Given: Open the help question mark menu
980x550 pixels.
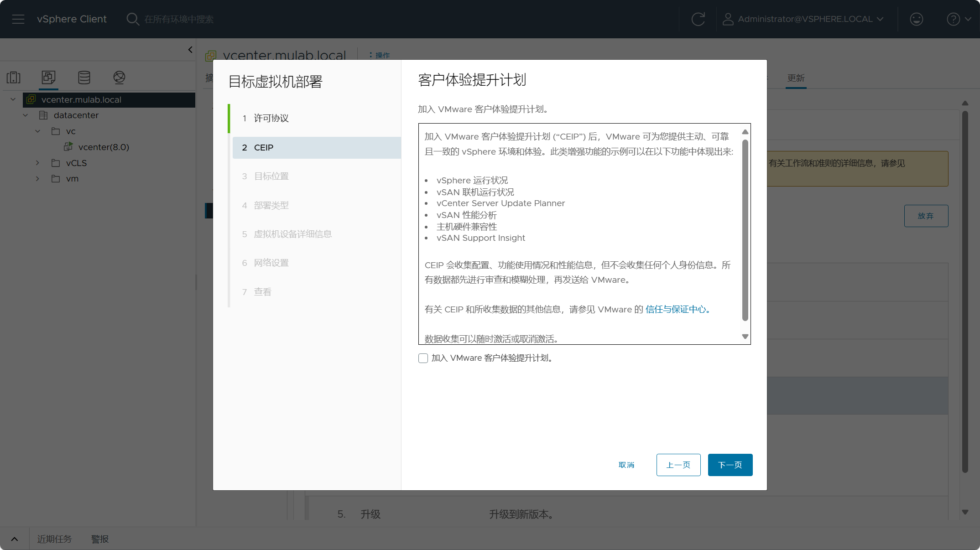Looking at the screenshot, I should pyautogui.click(x=959, y=19).
